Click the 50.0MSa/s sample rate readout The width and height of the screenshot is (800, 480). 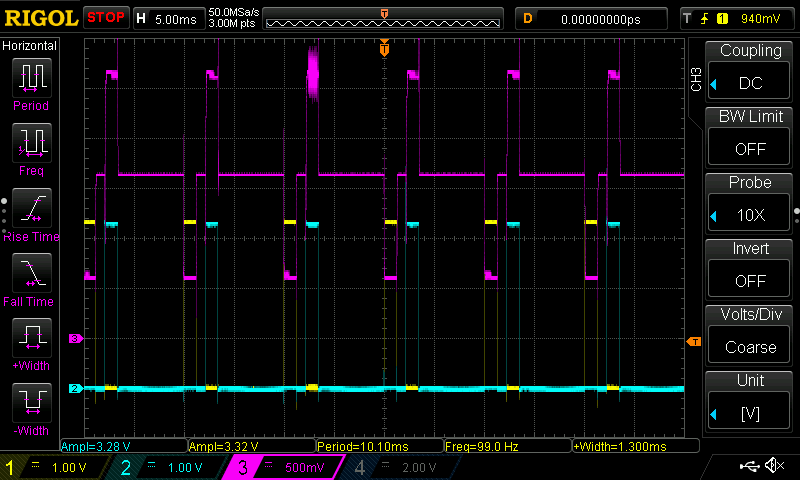tap(234, 12)
